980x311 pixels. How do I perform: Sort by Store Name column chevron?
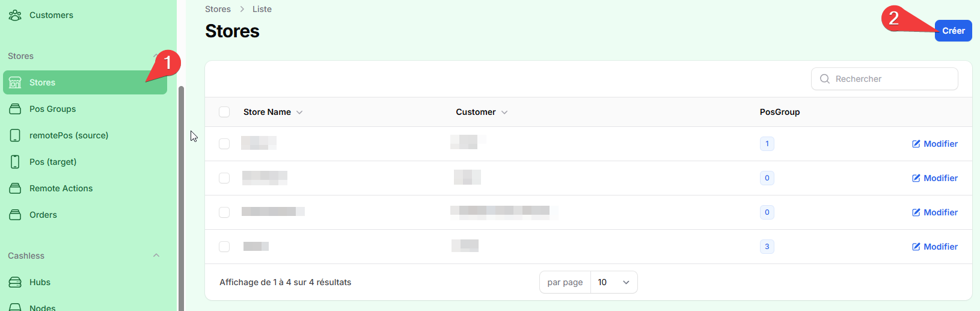[299, 112]
